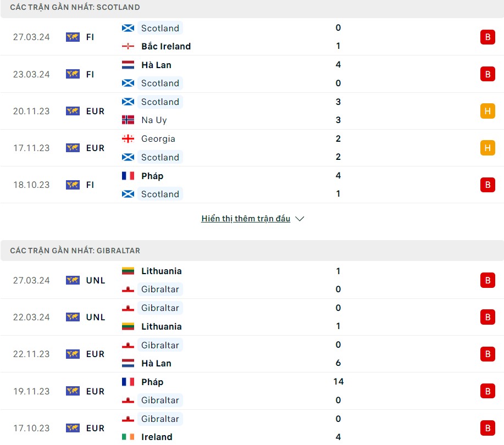
Task: Click the Georgia flag icon
Action: (x=128, y=138)
